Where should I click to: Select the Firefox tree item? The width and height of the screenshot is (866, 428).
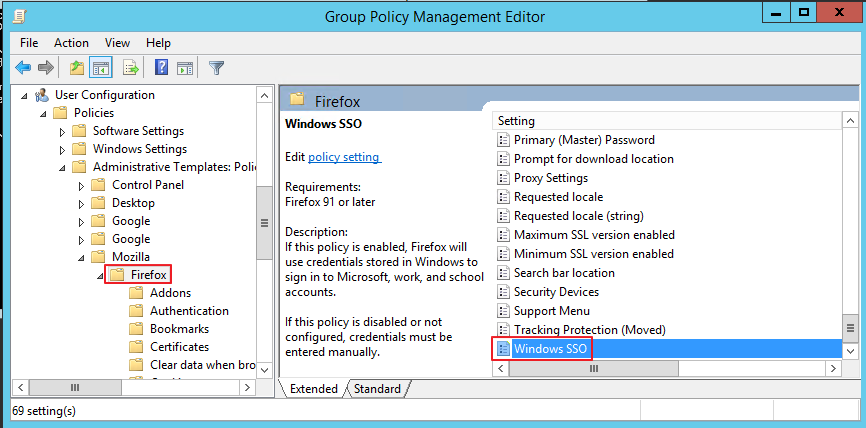[x=149, y=274]
